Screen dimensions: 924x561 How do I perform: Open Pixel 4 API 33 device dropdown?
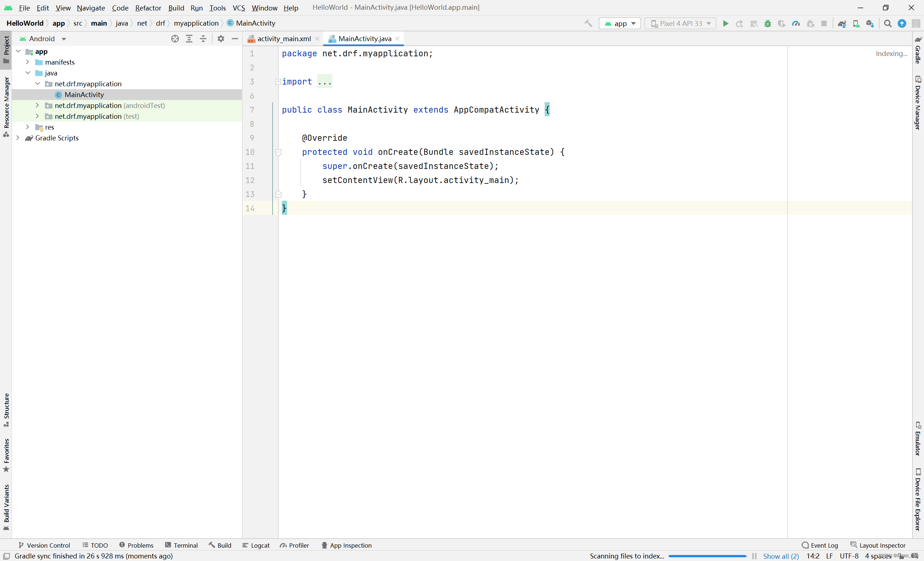click(x=680, y=23)
